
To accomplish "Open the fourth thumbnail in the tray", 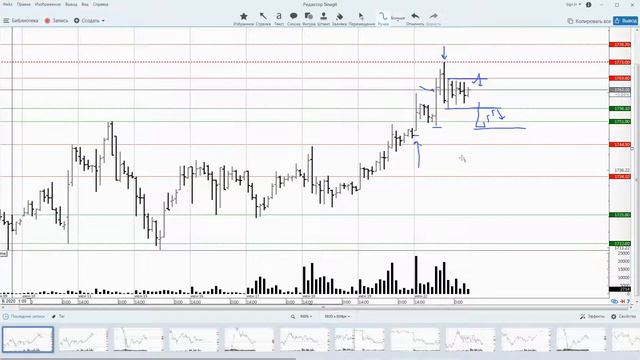I will coord(193,340).
